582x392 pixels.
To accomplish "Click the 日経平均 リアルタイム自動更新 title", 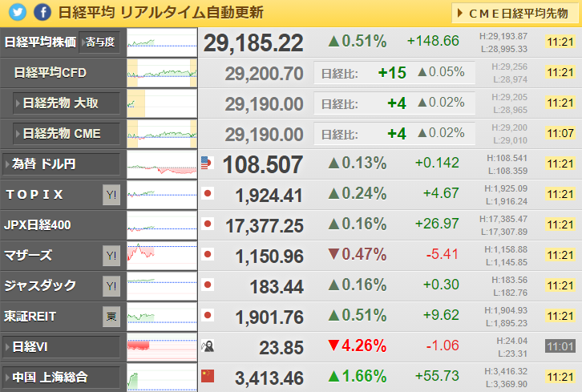I will click(160, 13).
